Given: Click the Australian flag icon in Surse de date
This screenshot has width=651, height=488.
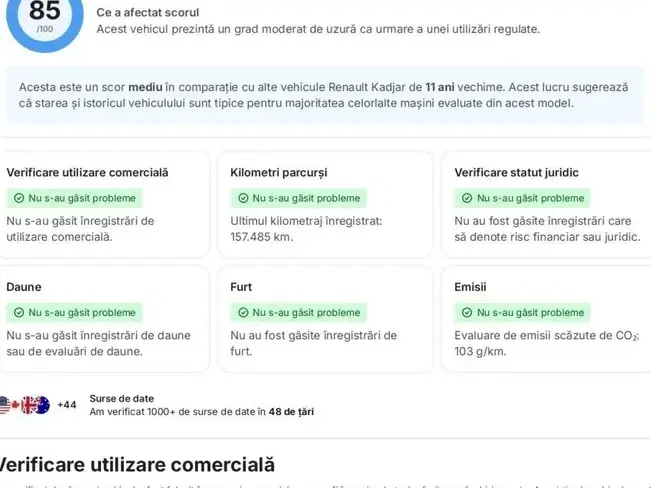Looking at the screenshot, I should click(x=42, y=405).
